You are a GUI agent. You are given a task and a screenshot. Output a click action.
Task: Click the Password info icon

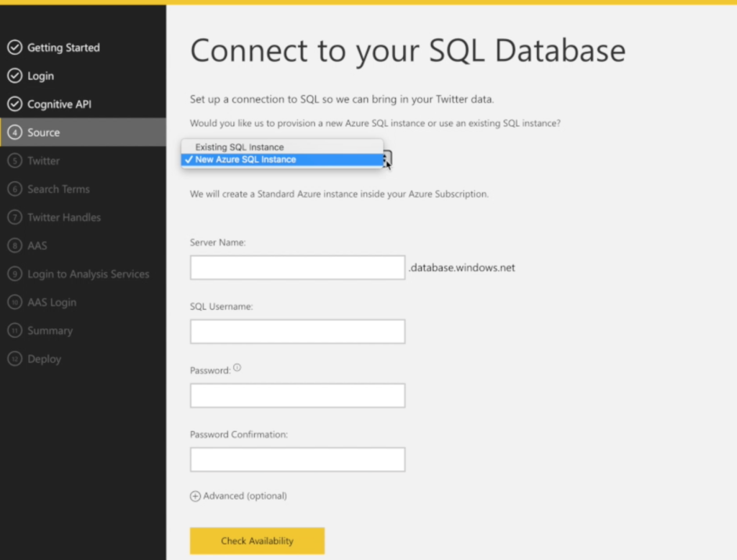point(237,368)
